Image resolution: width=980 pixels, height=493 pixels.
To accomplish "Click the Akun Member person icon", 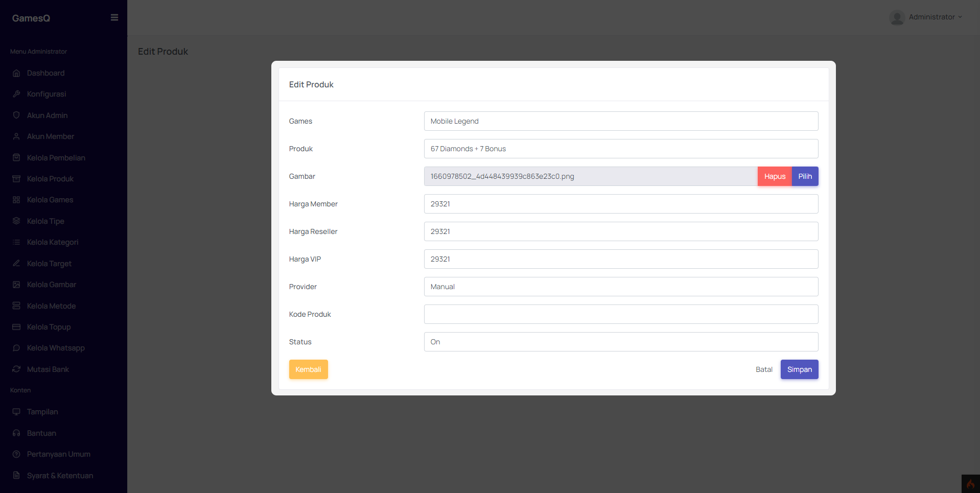I will (16, 136).
